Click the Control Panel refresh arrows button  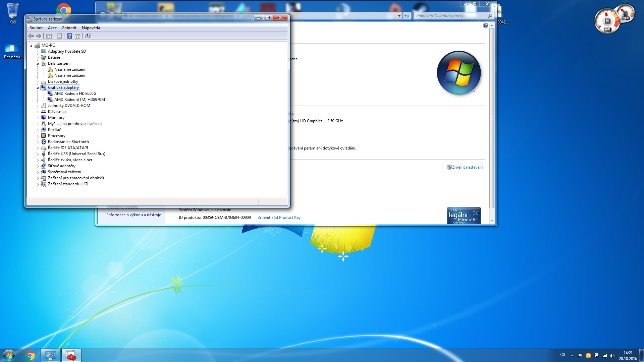[x=407, y=16]
